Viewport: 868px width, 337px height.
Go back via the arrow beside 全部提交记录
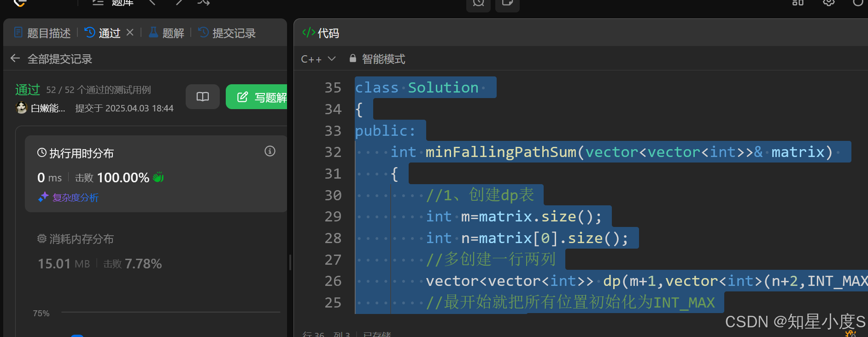[x=15, y=58]
